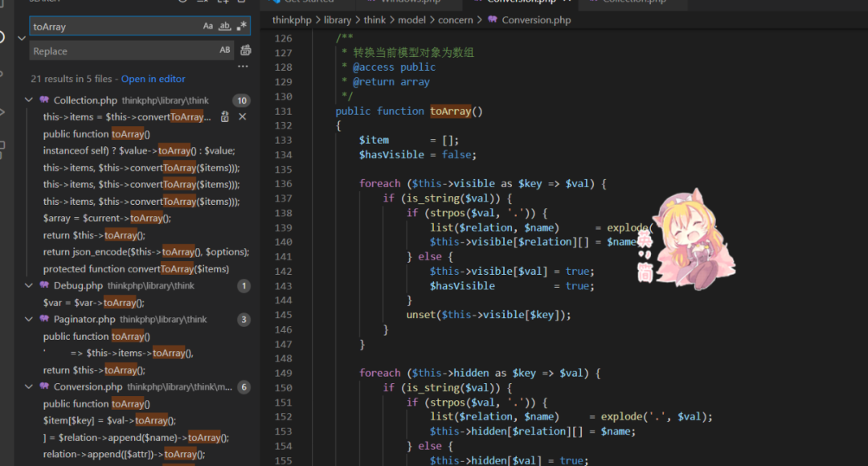Collapse Conversion.php results group
Viewport: 868px width, 466px height.
(x=29, y=386)
